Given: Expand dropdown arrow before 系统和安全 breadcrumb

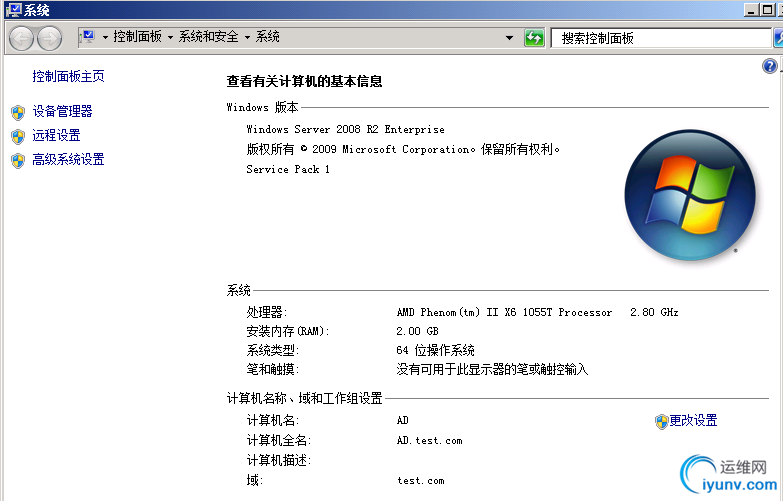Looking at the screenshot, I should click(x=170, y=37).
